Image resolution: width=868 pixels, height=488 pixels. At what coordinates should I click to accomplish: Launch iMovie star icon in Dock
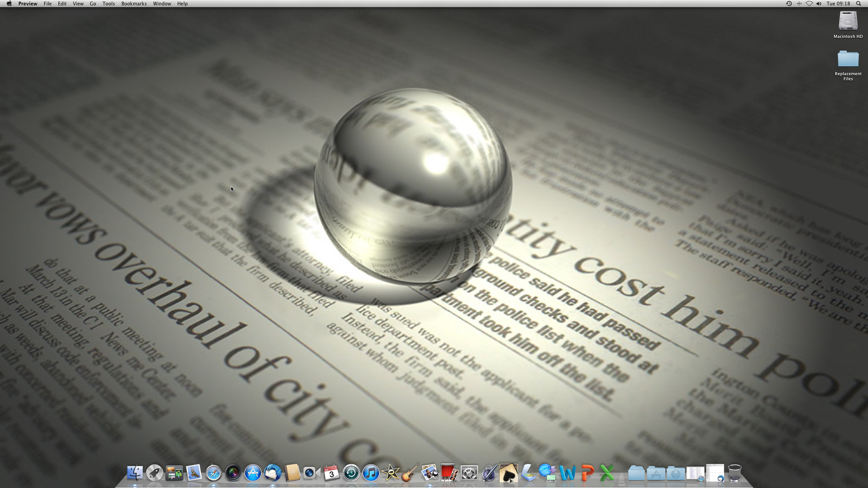(390, 473)
